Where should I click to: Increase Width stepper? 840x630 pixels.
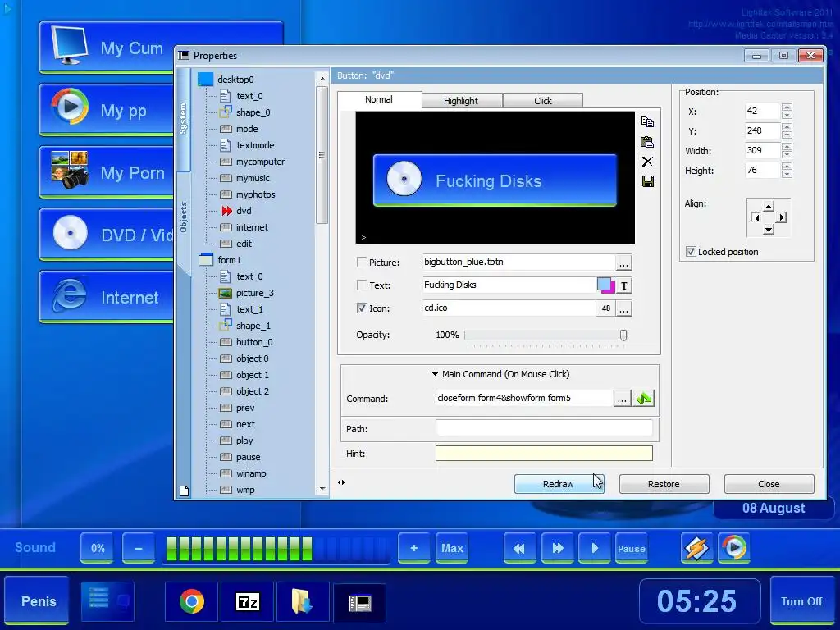tap(787, 147)
